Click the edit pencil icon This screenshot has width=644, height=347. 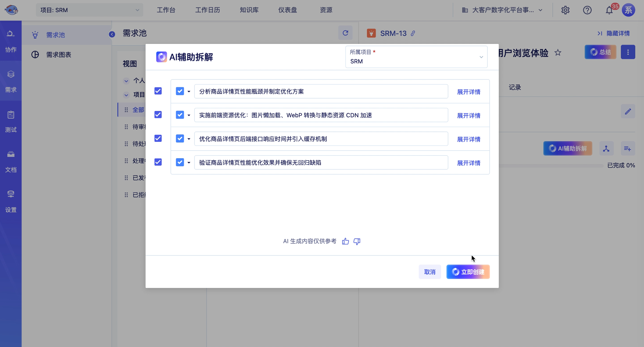click(x=628, y=111)
